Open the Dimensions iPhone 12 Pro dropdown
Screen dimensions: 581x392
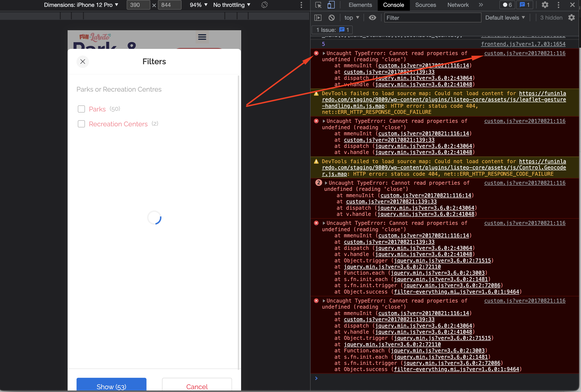81,5
